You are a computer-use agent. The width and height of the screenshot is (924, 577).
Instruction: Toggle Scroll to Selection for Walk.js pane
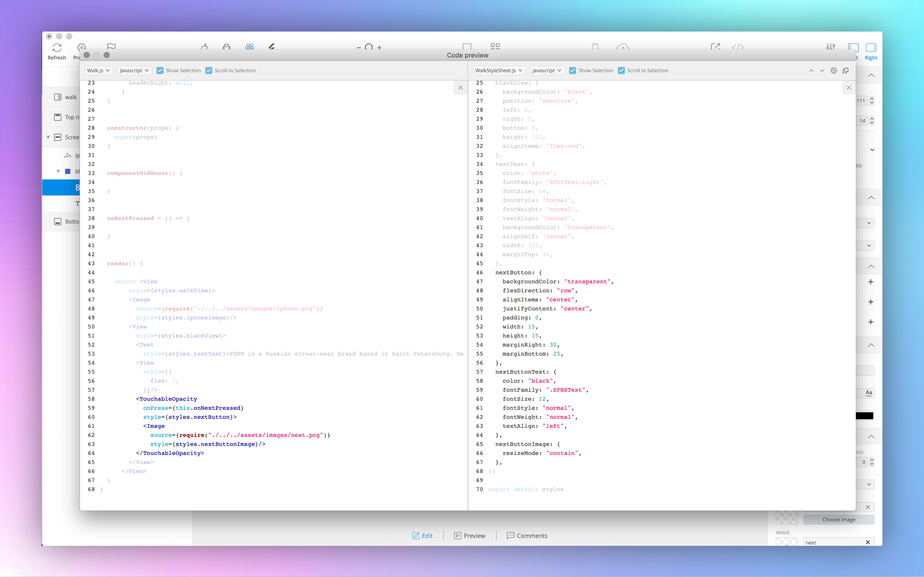(x=209, y=70)
